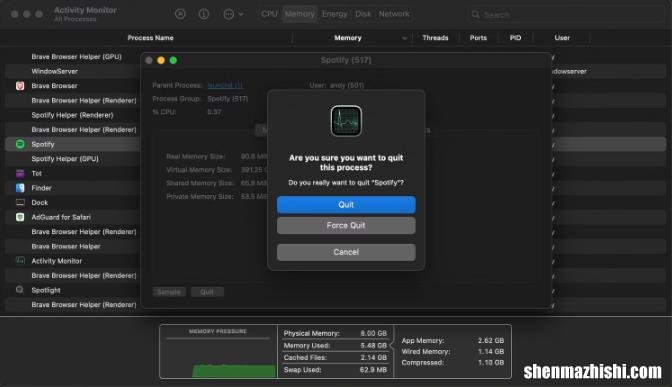Click the Activity Monitor process icon
Screen dimensions: 672x387
tap(20, 261)
